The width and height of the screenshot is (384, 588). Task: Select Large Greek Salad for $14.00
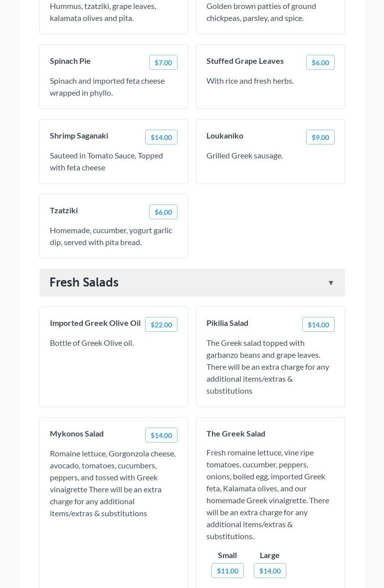pos(270,571)
